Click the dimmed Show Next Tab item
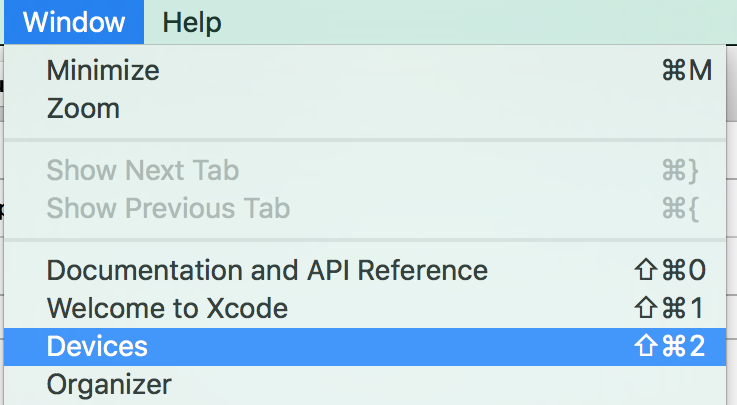 tap(143, 170)
